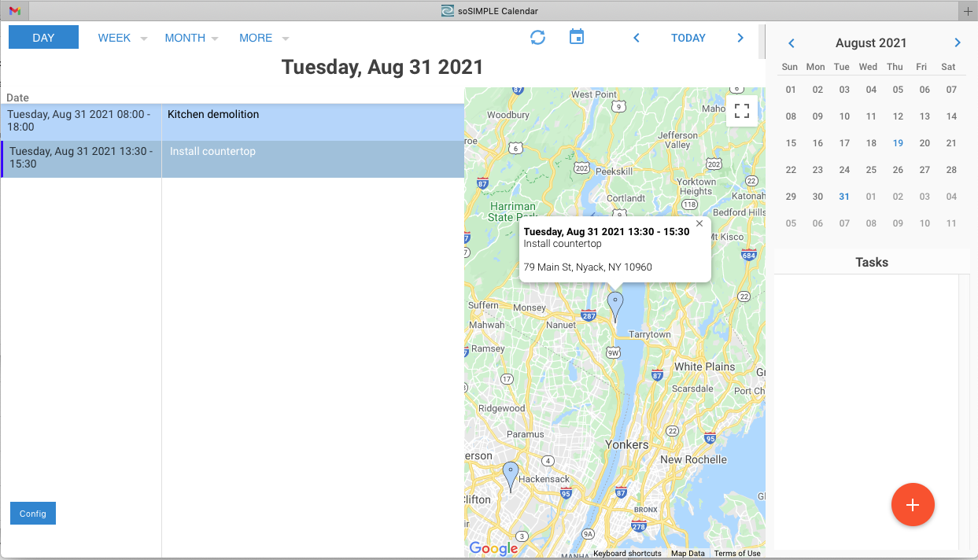The height and width of the screenshot is (560, 978).
Task: Click the Nyack map pin marker
Action: (615, 305)
